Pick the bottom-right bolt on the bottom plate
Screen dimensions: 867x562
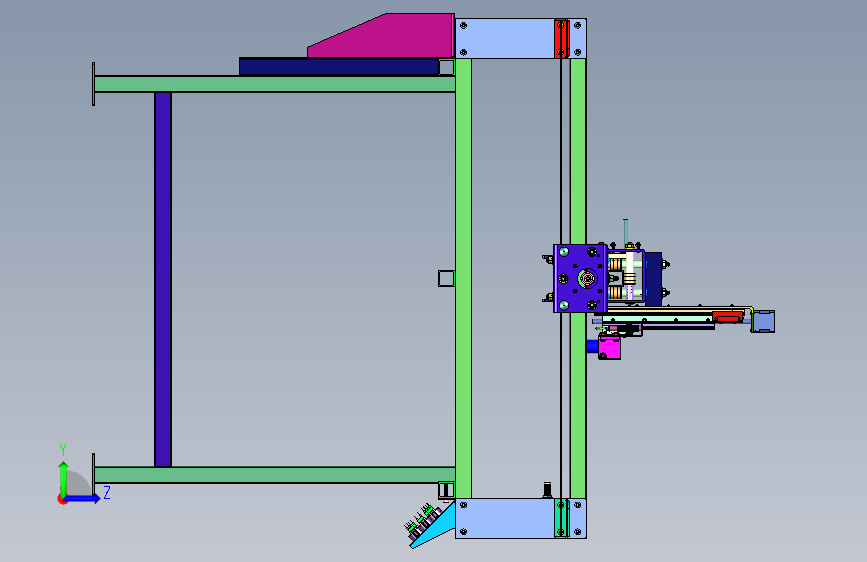578,532
